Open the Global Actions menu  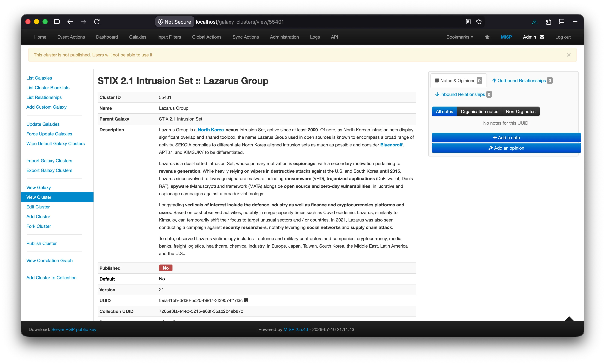pos(207,37)
